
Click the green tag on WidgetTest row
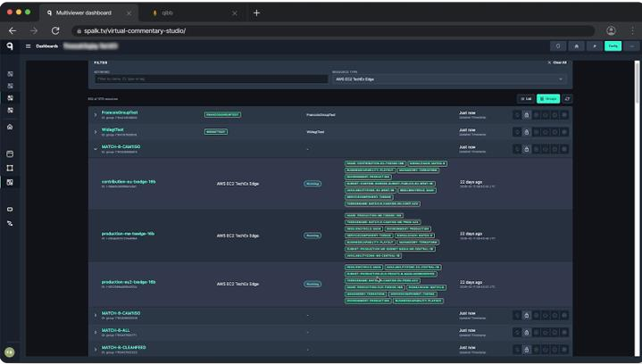[216, 132]
